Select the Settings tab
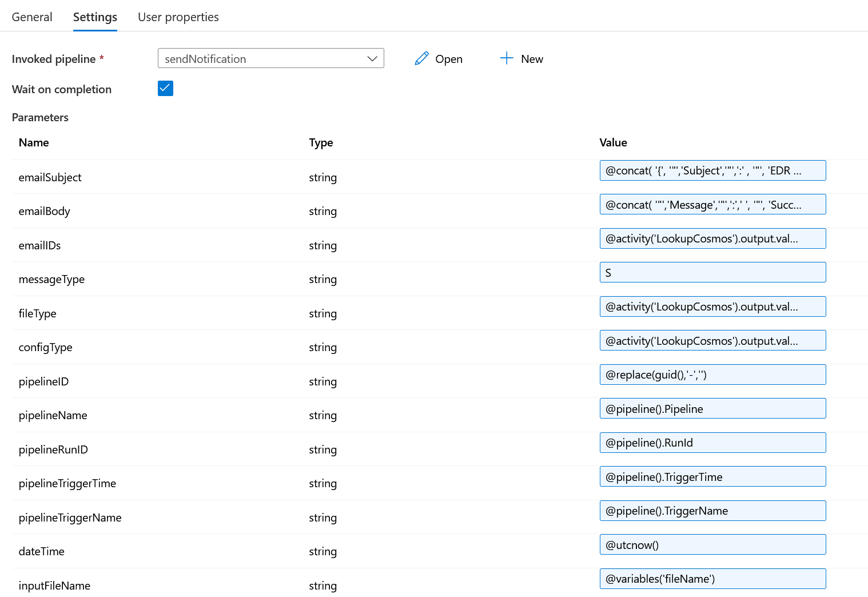 [95, 17]
